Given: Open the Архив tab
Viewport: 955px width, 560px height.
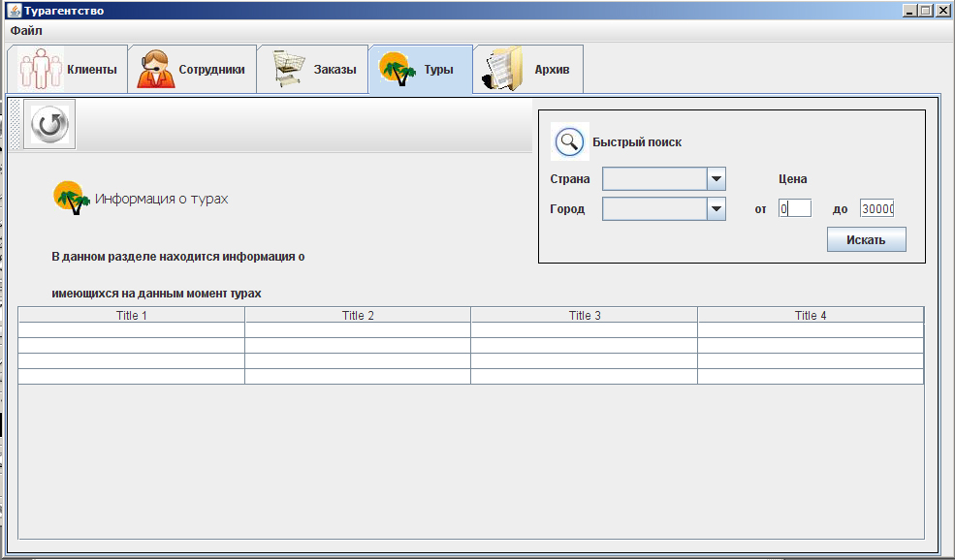Looking at the screenshot, I should coord(528,70).
